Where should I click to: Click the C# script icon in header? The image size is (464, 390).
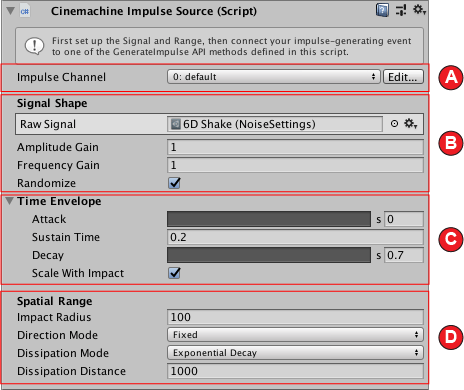pyautogui.click(x=25, y=11)
